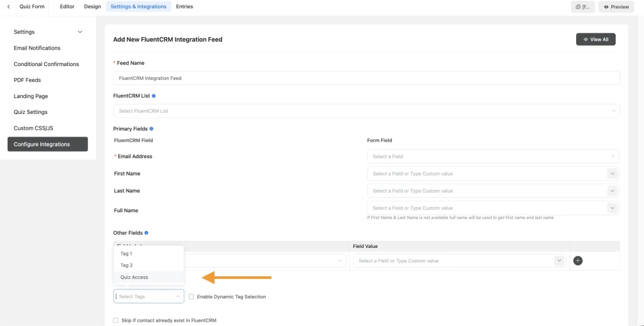Switch to Settings & Integrations tab
This screenshot has width=644, height=326.
(138, 6)
